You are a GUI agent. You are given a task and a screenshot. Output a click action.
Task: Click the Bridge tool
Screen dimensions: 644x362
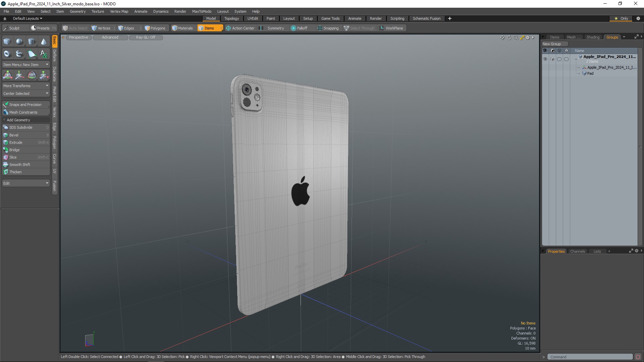(x=26, y=150)
